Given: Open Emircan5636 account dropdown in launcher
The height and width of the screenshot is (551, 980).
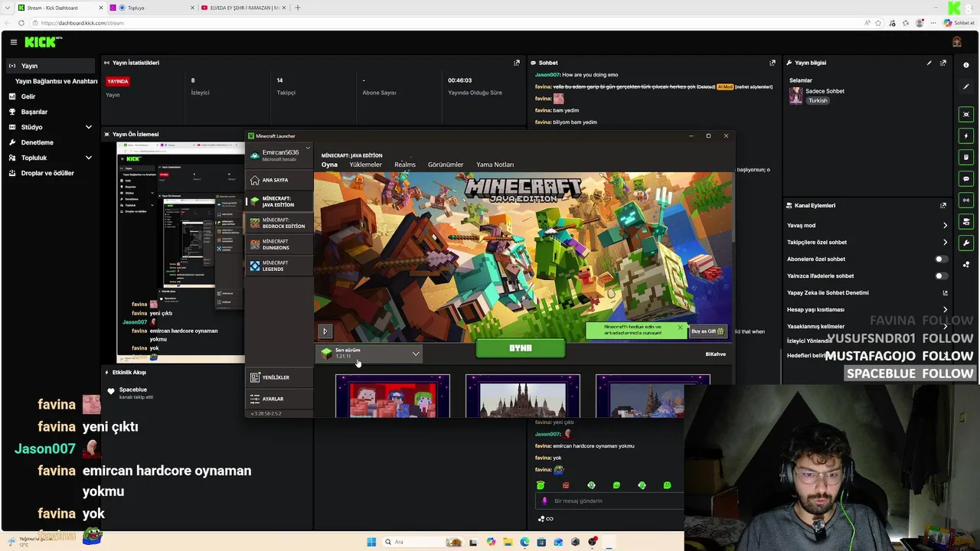Looking at the screenshot, I should 279,155.
